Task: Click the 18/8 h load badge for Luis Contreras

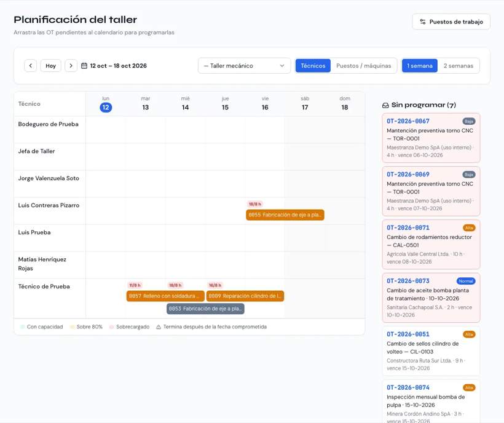Action: (x=255, y=204)
